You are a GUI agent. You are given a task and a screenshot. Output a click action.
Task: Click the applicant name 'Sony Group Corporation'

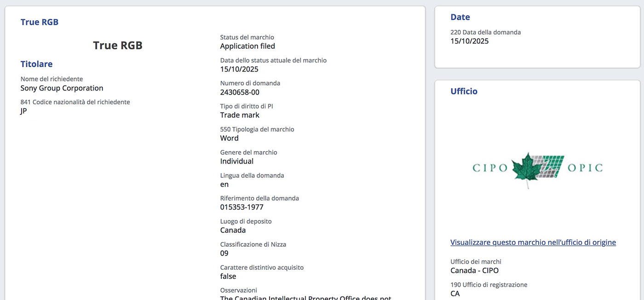point(62,88)
